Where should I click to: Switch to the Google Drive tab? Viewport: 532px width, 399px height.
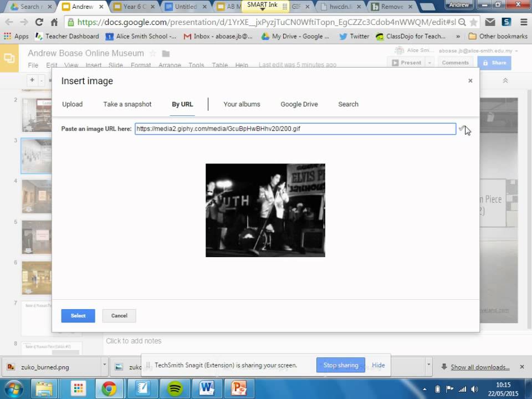299,104
